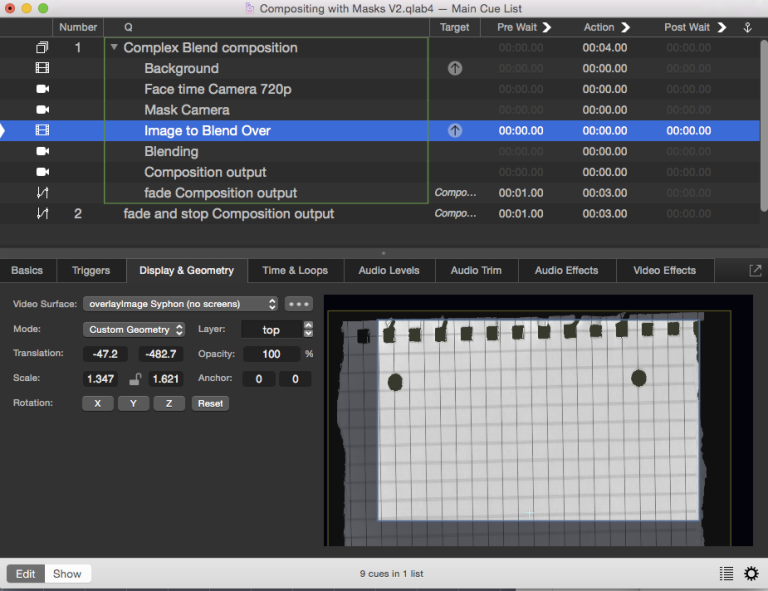The image size is (768, 591).
Task: Click the X rotation button
Action: click(x=97, y=403)
